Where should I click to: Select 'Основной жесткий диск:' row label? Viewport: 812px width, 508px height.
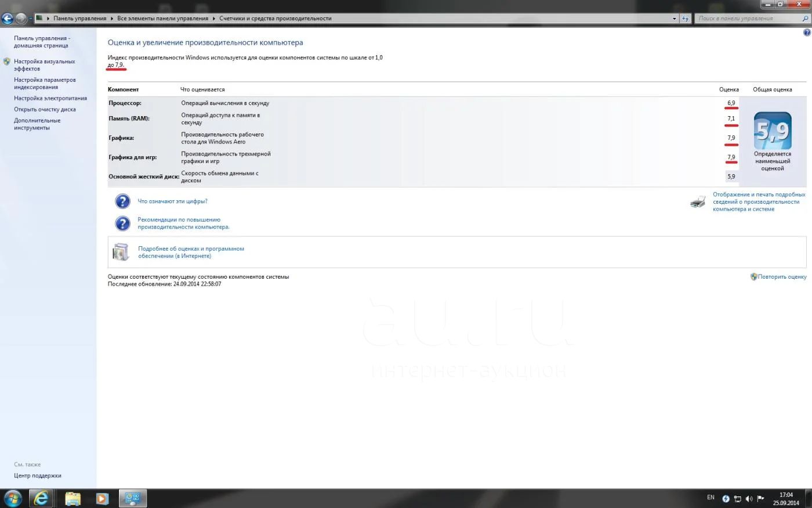[144, 176]
